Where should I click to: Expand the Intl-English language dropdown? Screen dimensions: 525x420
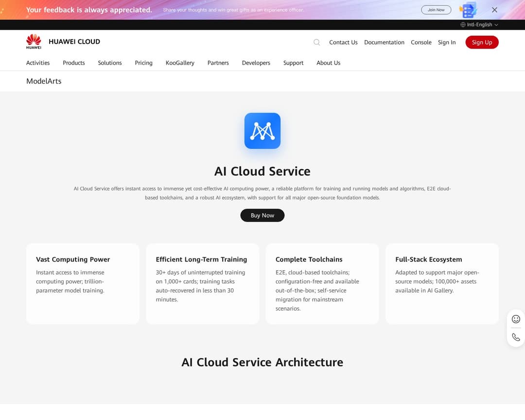(479, 25)
